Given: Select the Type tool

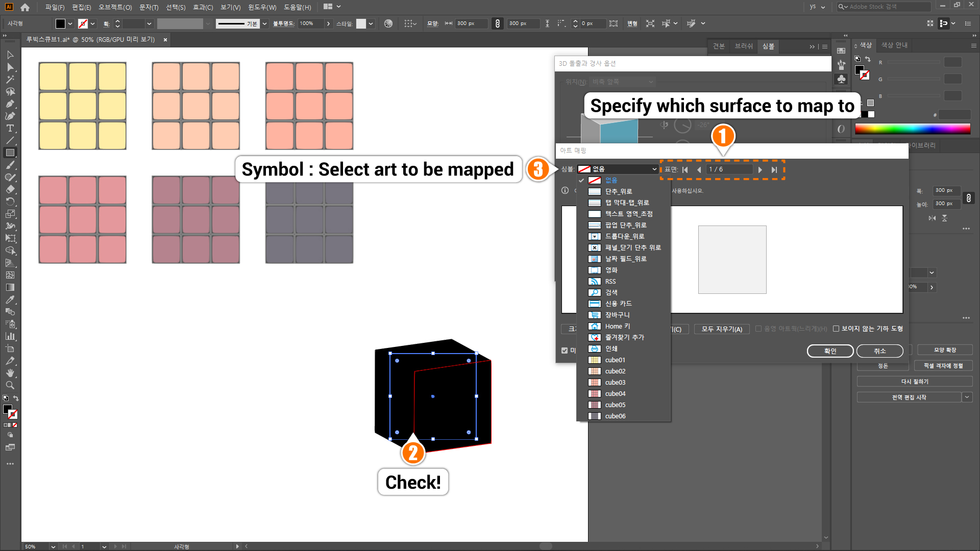Looking at the screenshot, I should (10, 128).
